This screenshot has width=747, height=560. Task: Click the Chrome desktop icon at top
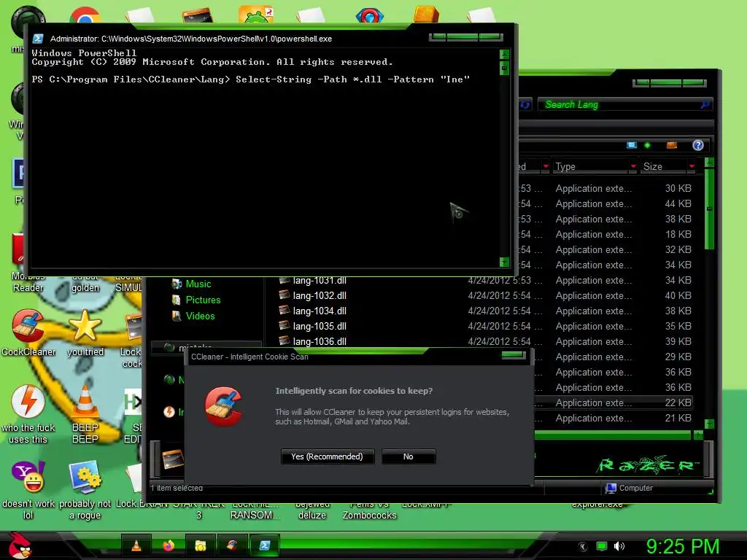85,15
